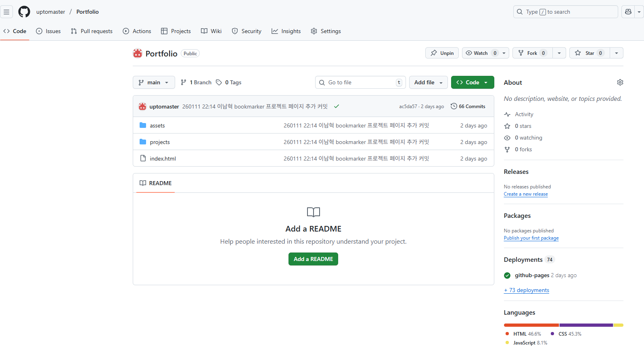Image resolution: width=644 pixels, height=357 pixels.
Task: Open About settings gear icon
Action: coord(620,82)
